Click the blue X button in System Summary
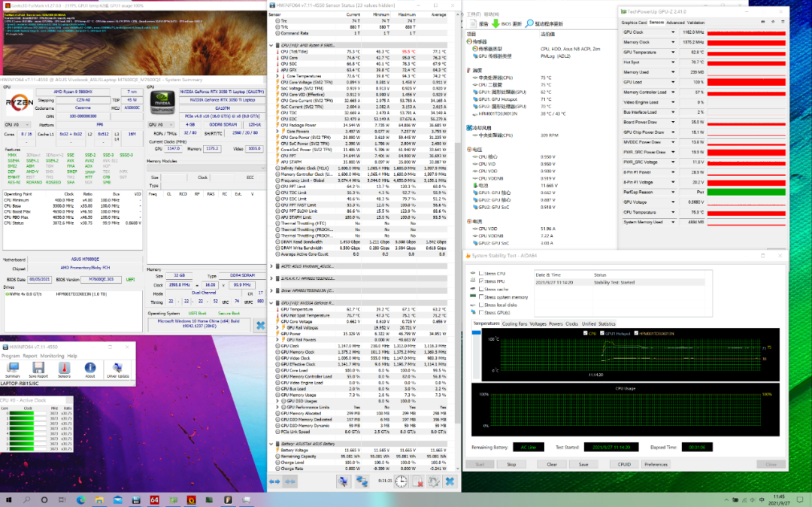The image size is (812, 507). [x=260, y=325]
